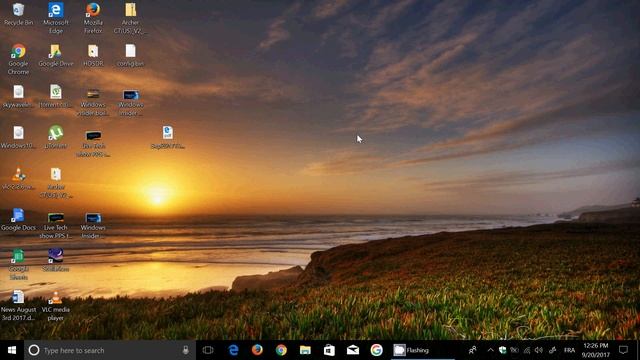Select the Stellarium desktop shortcut
The width and height of the screenshot is (640, 360).
point(56,260)
